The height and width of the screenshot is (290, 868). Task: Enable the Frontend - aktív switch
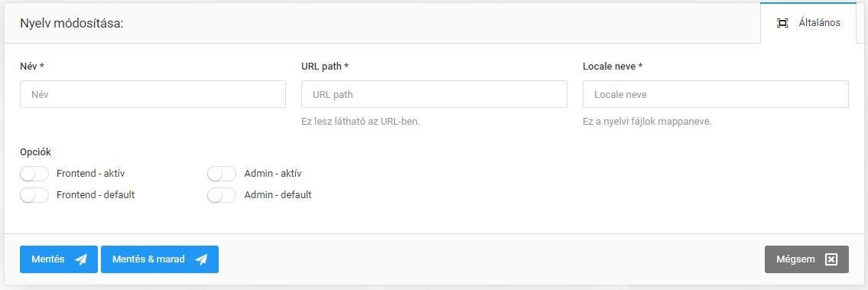coord(34,174)
